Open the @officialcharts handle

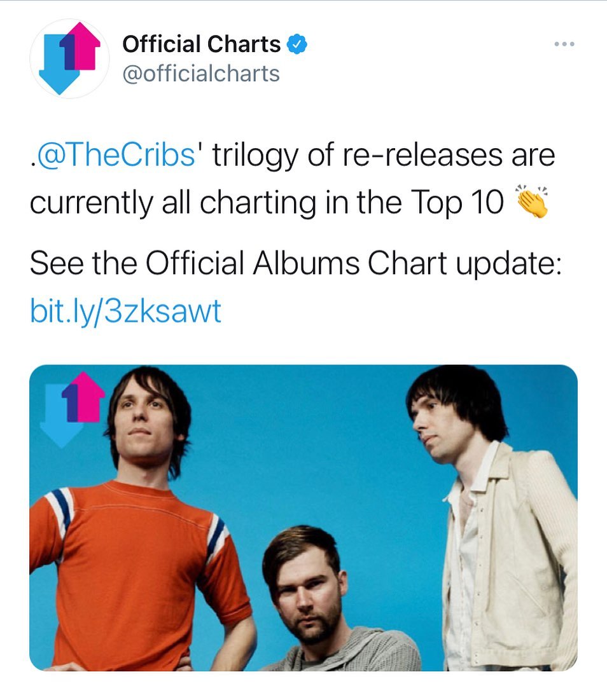(201, 74)
